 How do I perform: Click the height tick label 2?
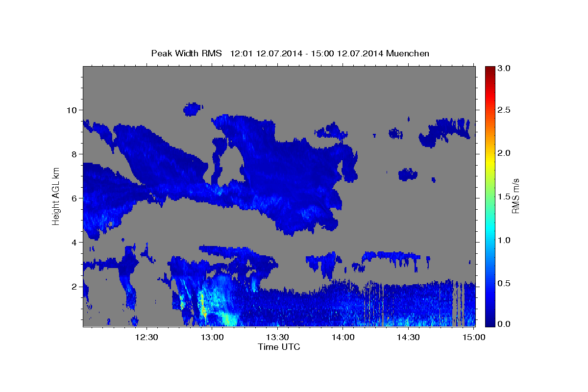[75, 287]
